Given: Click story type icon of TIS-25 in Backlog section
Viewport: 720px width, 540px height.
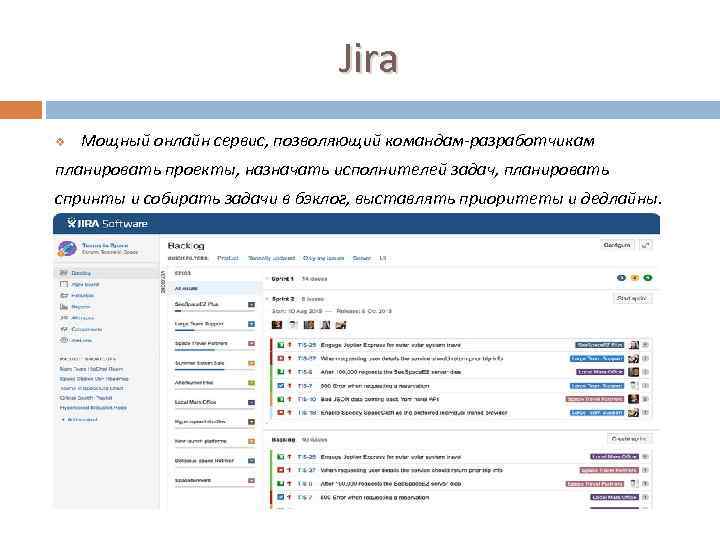Looking at the screenshot, I should click(x=280, y=457).
